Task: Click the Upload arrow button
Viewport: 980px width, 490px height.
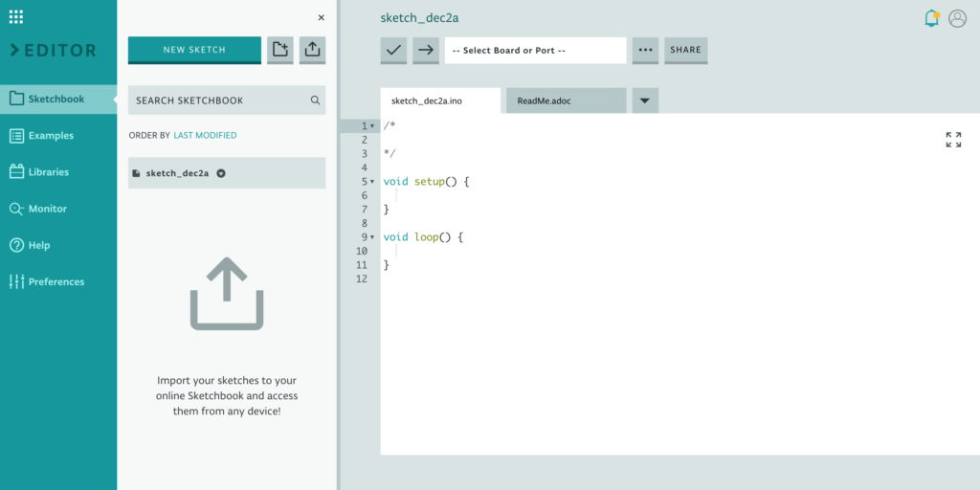Action: coord(426,50)
